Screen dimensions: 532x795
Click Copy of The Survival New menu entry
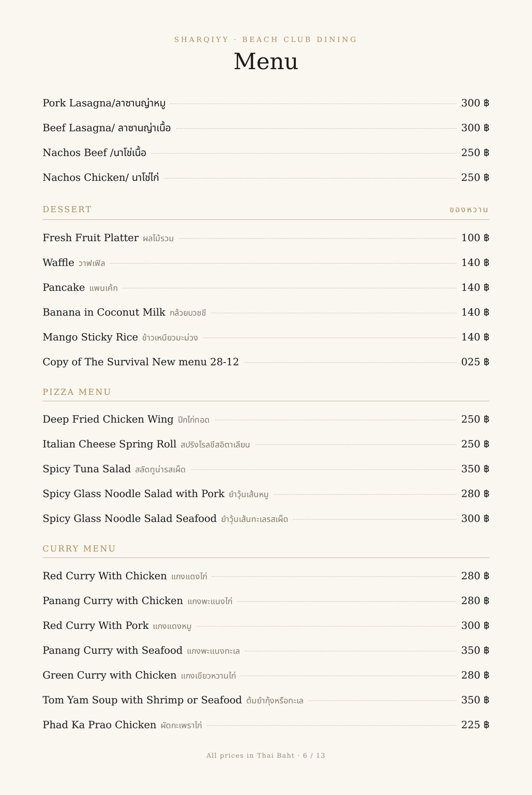[x=265, y=362]
